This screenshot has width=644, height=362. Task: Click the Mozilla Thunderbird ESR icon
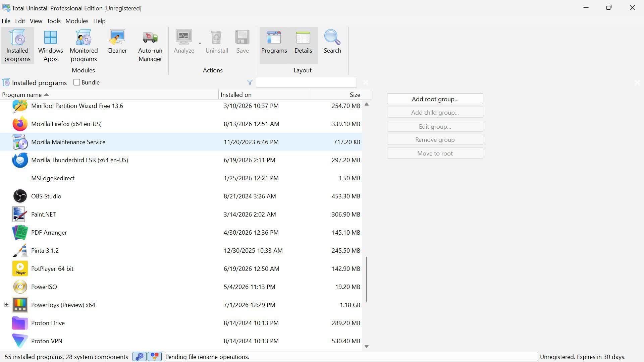(20, 160)
